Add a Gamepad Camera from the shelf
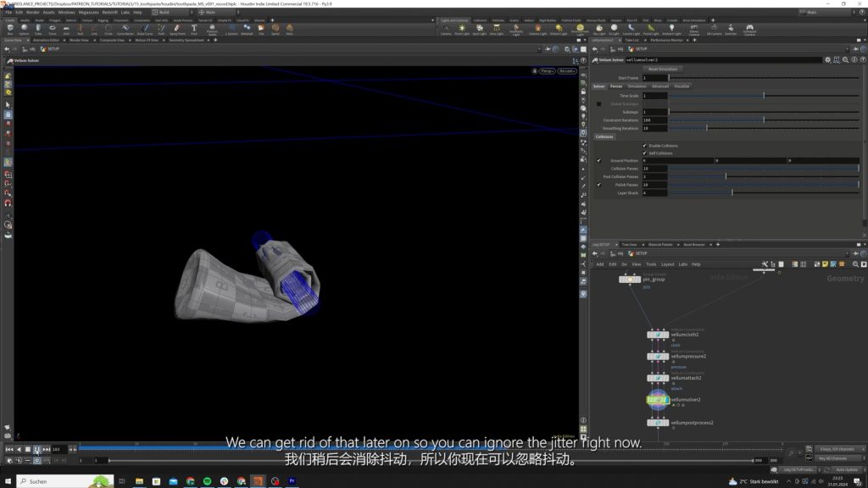 point(749,30)
